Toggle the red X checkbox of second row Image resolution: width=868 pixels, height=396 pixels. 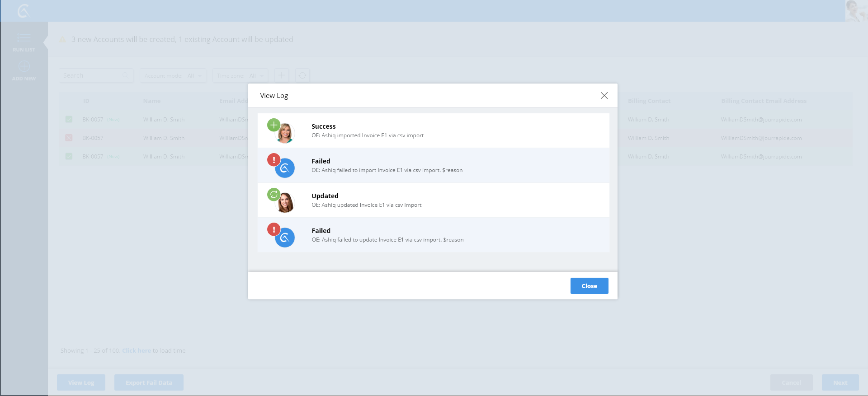[x=69, y=138]
